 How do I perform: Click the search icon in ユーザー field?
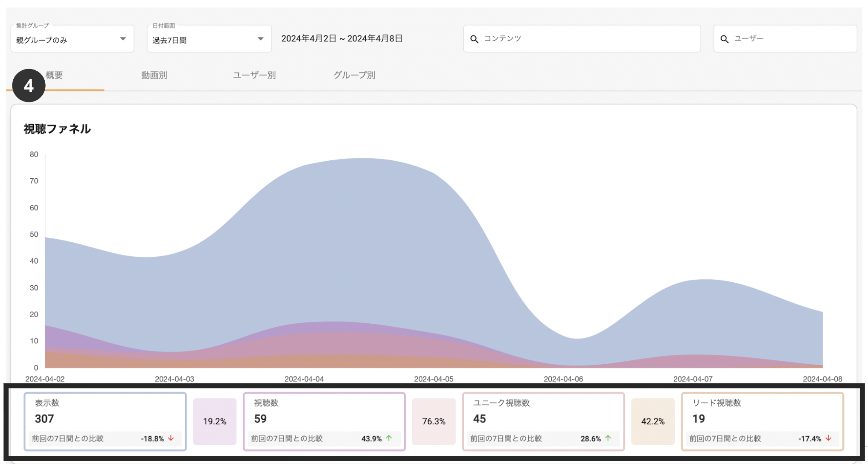tap(724, 39)
